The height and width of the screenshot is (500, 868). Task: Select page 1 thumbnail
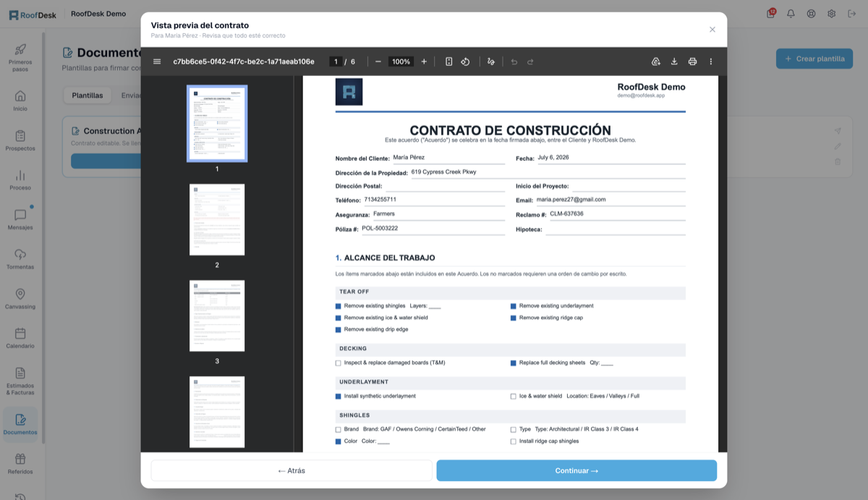point(217,123)
